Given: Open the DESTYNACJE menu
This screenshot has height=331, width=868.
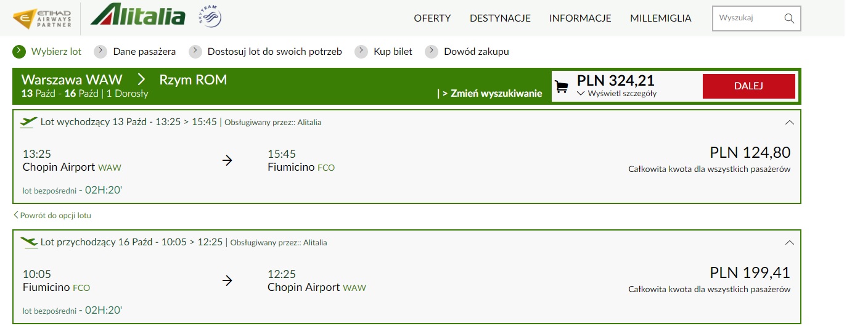Looking at the screenshot, I should tap(500, 18).
